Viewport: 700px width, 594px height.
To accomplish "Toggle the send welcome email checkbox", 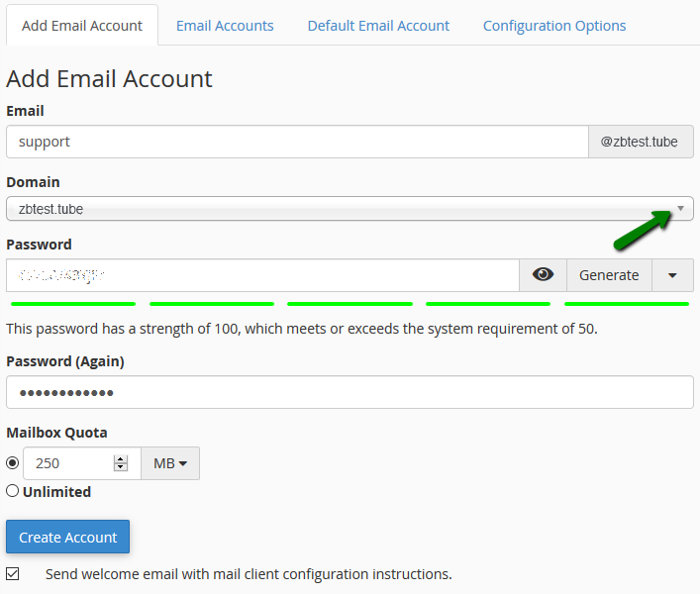I will click(x=13, y=573).
